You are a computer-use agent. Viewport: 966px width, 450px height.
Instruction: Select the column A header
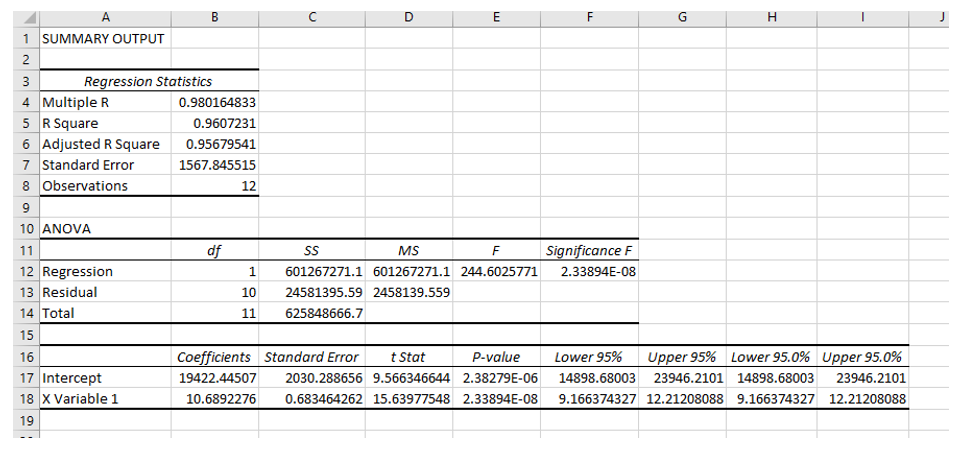(104, 15)
